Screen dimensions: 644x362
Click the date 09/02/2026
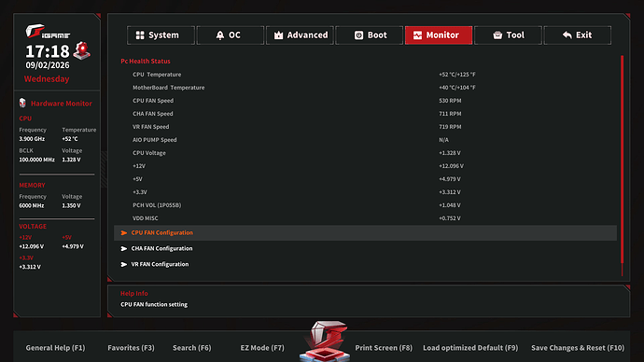pyautogui.click(x=48, y=65)
